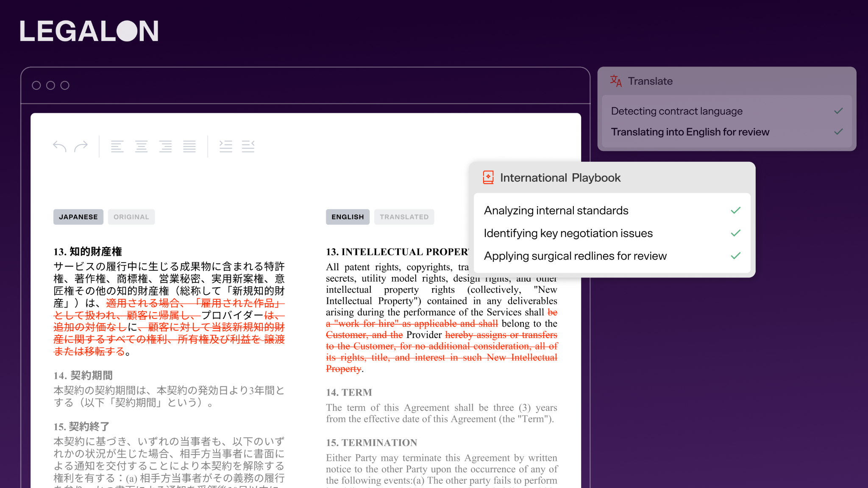The width and height of the screenshot is (868, 488).
Task: Click checkmark beside Applying surgical redlines
Action: click(x=736, y=256)
